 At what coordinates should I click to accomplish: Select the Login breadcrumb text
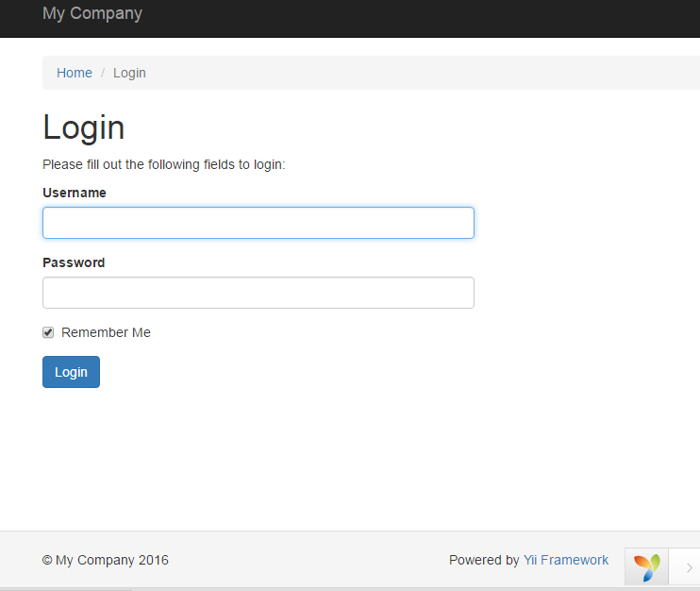[129, 73]
